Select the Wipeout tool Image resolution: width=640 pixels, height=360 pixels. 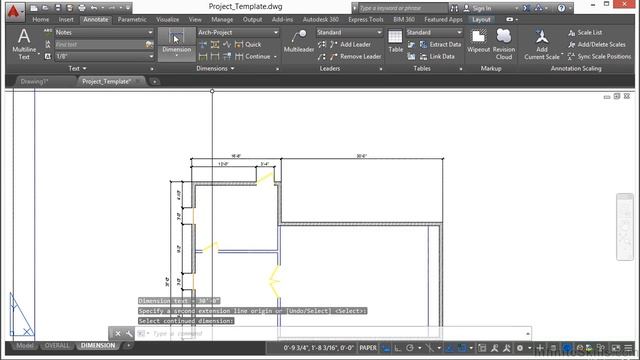point(478,41)
